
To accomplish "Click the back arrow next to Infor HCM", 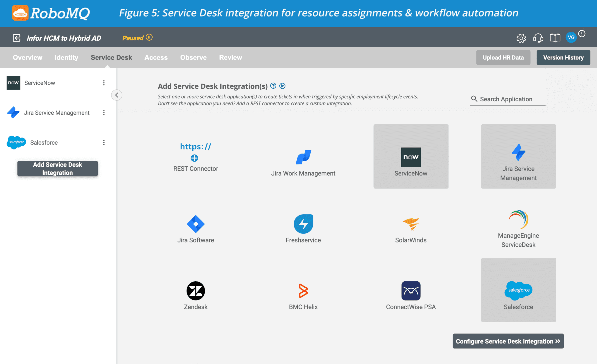I will click(x=16, y=38).
